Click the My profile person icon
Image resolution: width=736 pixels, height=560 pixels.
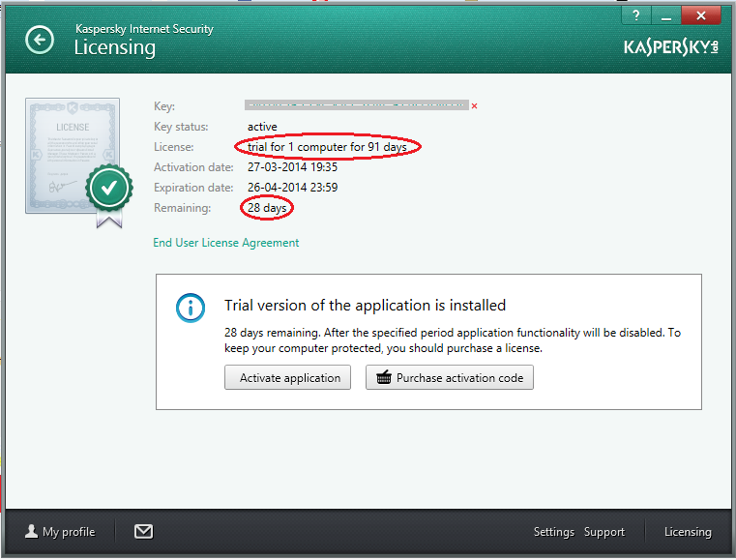[x=32, y=531]
